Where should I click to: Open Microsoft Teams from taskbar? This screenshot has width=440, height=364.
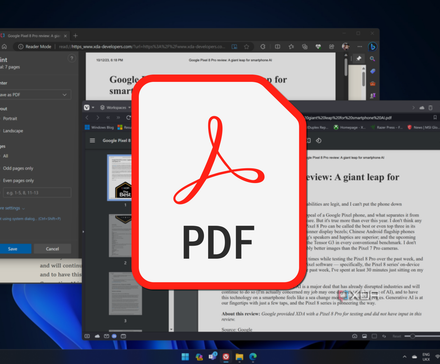coord(212,357)
